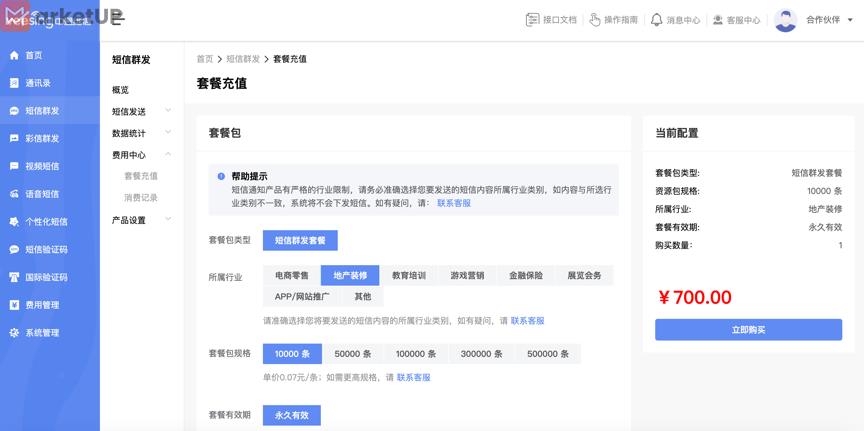The width and height of the screenshot is (864, 431).
Task: Select the 金融保险 industry option
Action: 526,276
